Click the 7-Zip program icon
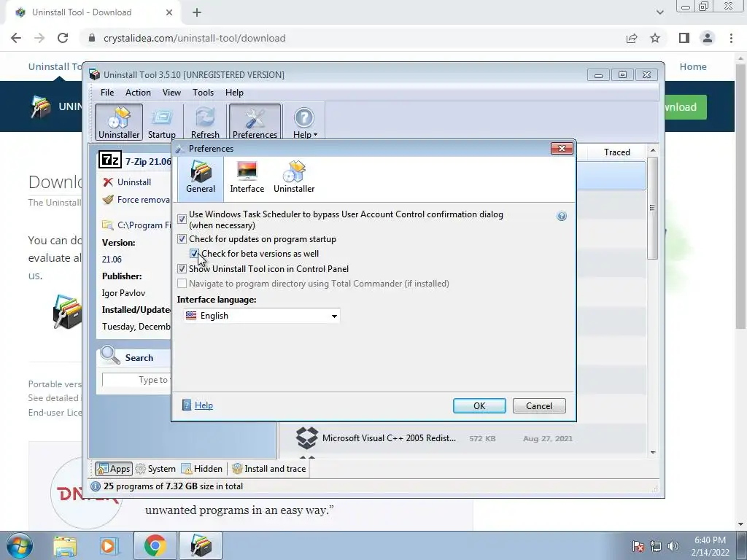Screen dimensions: 747x560 tap(110, 160)
